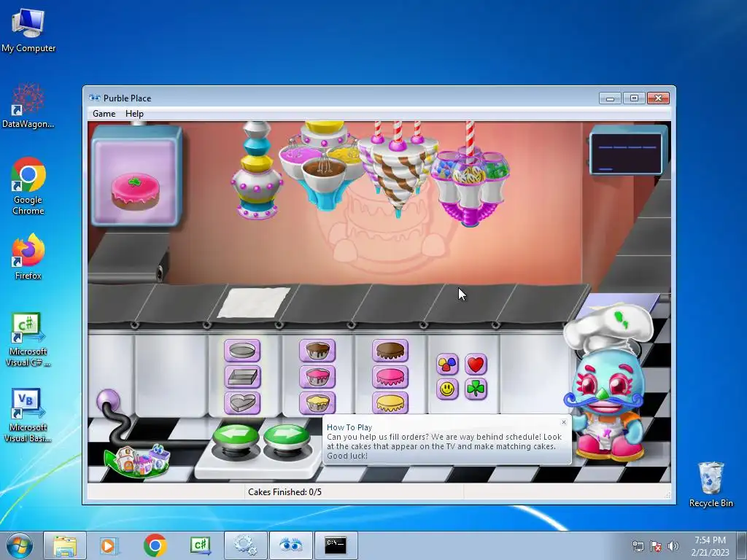This screenshot has height=560, width=747.
Task: Select the round cake pan button
Action: click(x=242, y=351)
